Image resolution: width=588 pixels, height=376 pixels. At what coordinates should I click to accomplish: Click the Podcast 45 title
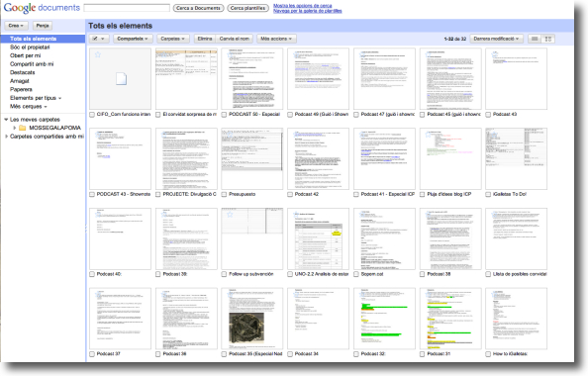click(x=453, y=115)
